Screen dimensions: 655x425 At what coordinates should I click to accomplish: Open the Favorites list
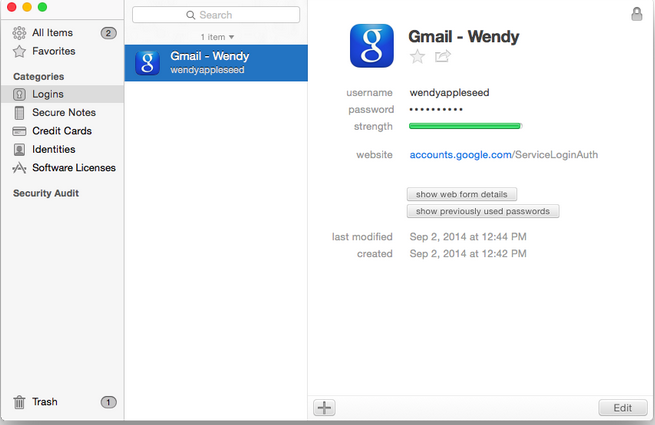[x=62, y=51]
